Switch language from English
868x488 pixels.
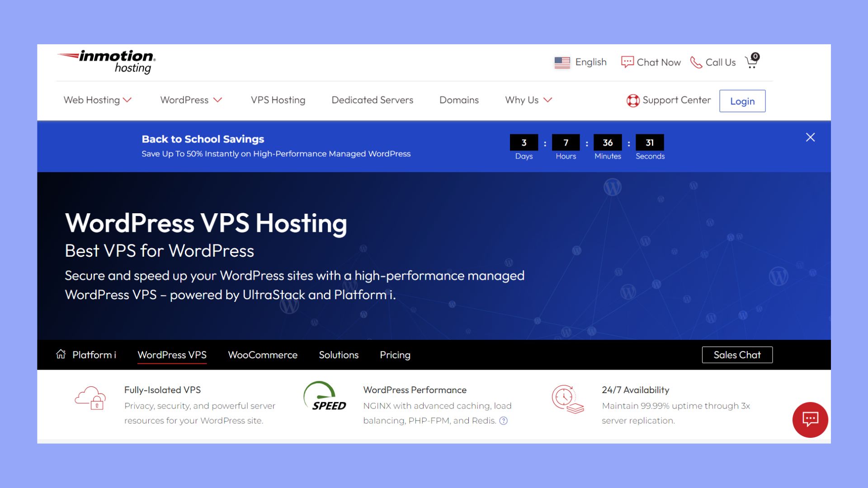pyautogui.click(x=581, y=62)
